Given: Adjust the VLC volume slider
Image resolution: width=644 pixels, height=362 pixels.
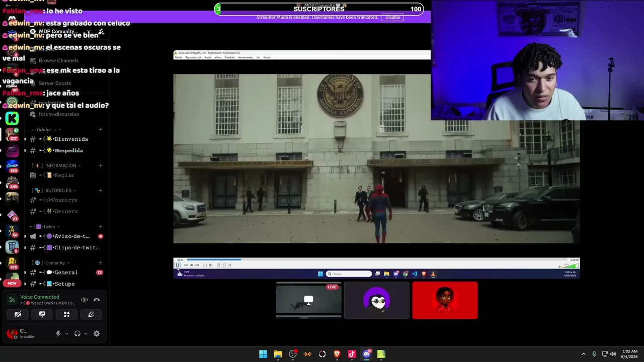Looking at the screenshot, I should (x=571, y=265).
